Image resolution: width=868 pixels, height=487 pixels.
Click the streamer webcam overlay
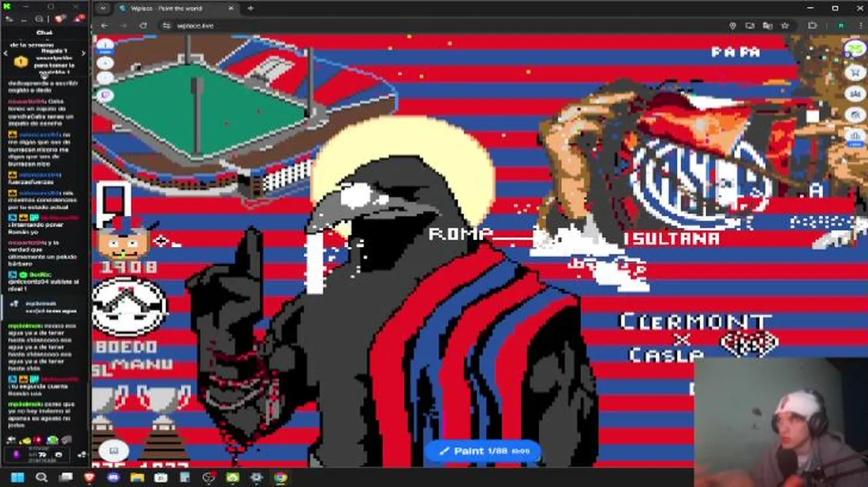tap(780, 423)
